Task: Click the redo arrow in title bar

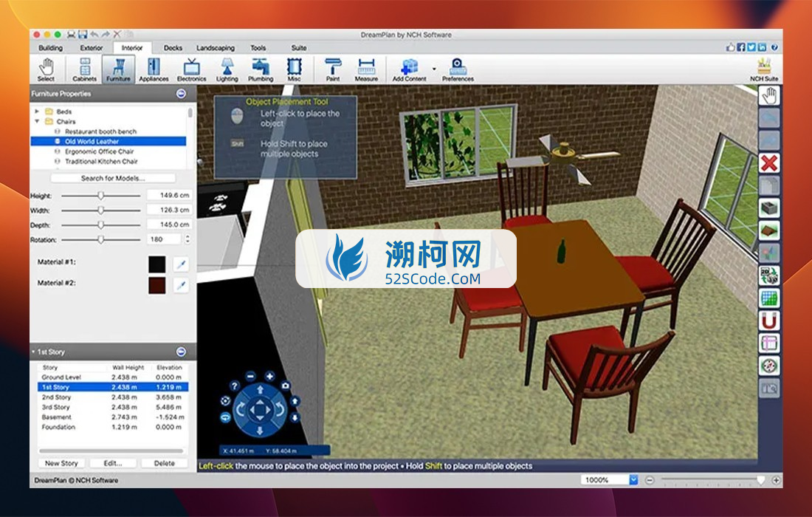Action: pos(106,35)
